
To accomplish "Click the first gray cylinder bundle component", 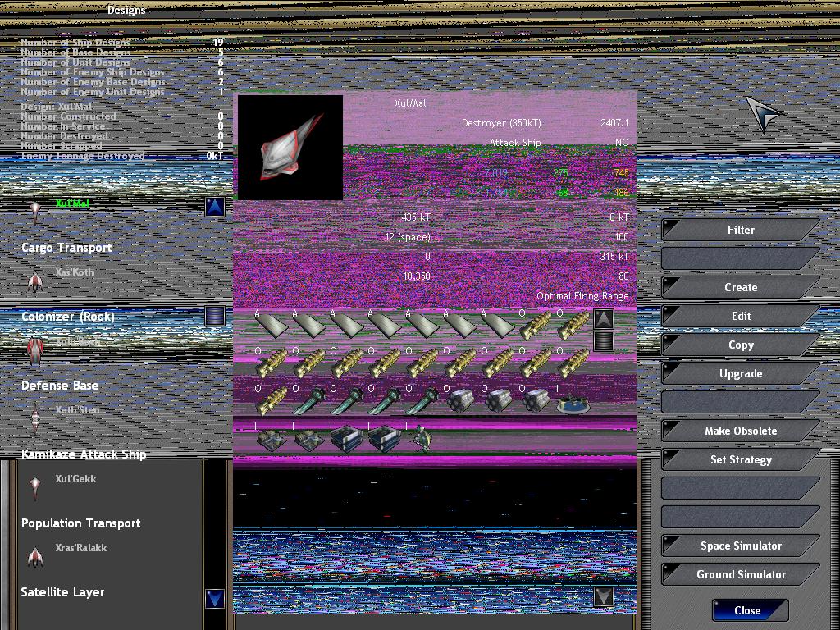I will [460, 402].
